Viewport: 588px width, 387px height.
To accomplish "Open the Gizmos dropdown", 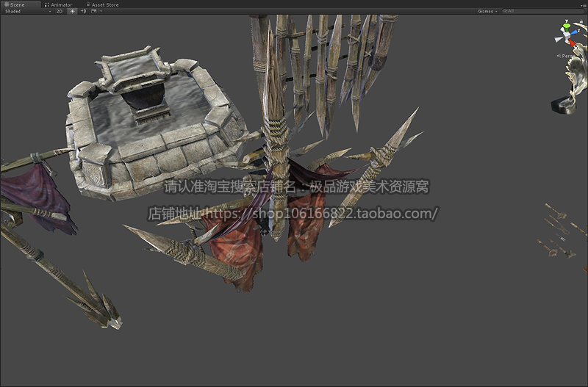I will pyautogui.click(x=487, y=11).
